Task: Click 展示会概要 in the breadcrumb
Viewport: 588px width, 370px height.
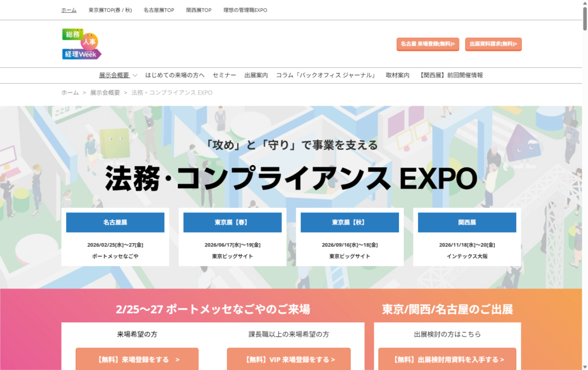Action: 105,92
